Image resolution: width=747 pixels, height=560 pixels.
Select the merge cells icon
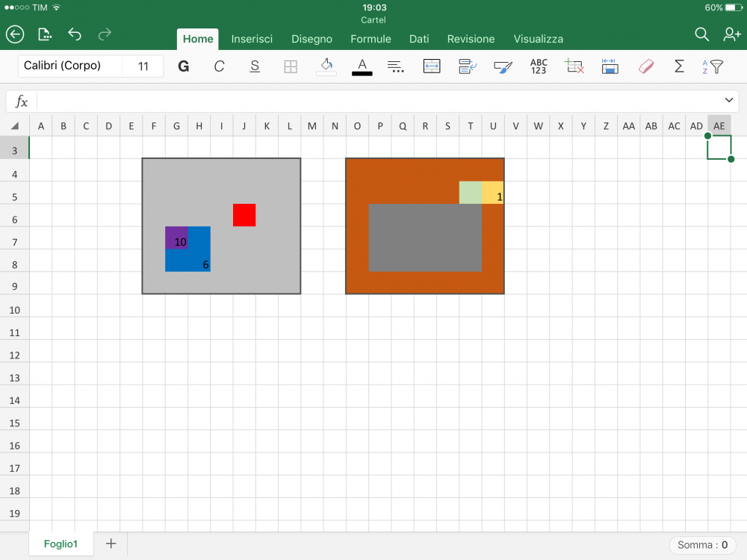(x=432, y=66)
